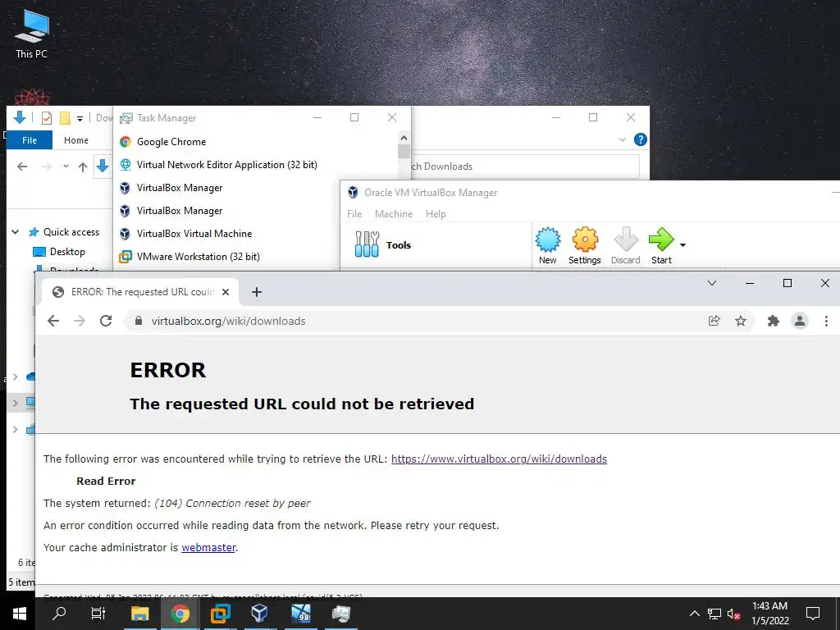Click the padlock site info icon
This screenshot has height=630, width=840.
click(x=139, y=321)
